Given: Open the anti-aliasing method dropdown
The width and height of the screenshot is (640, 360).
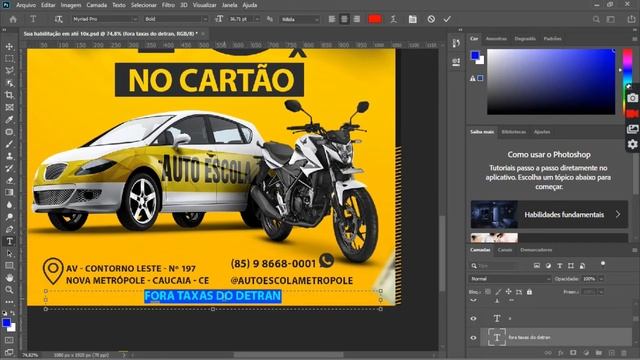Looking at the screenshot, I should click(300, 19).
